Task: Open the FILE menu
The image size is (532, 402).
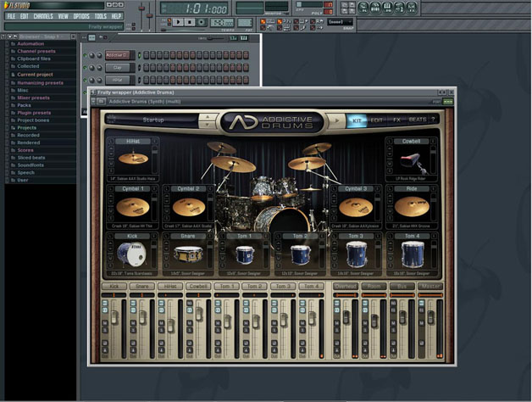Action: 11,16
